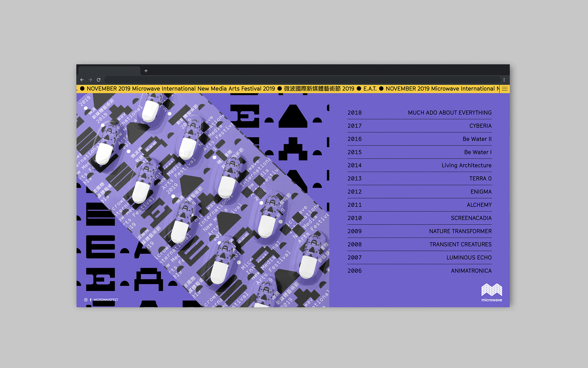This screenshot has height=368, width=588.
Task: Click the browser address bar
Action: coord(302,80)
